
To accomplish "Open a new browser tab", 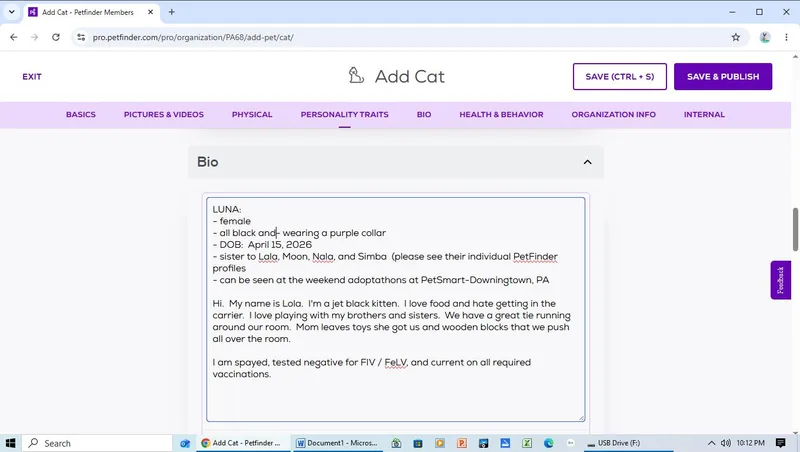I will point(171,12).
